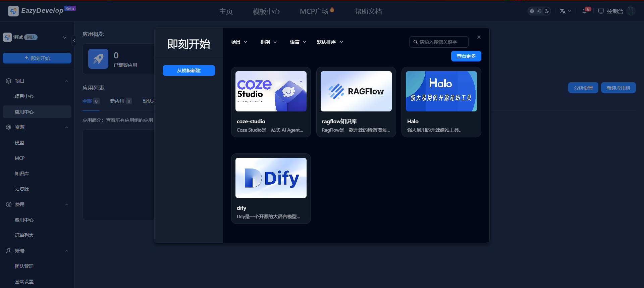Click the 查看更多 button
This screenshot has width=644, height=288.
(x=466, y=56)
